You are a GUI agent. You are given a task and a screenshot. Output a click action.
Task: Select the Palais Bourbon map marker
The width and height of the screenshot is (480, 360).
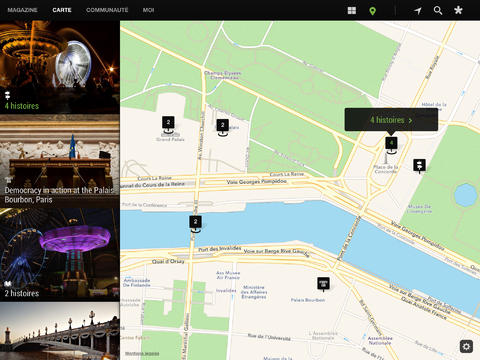(x=323, y=284)
